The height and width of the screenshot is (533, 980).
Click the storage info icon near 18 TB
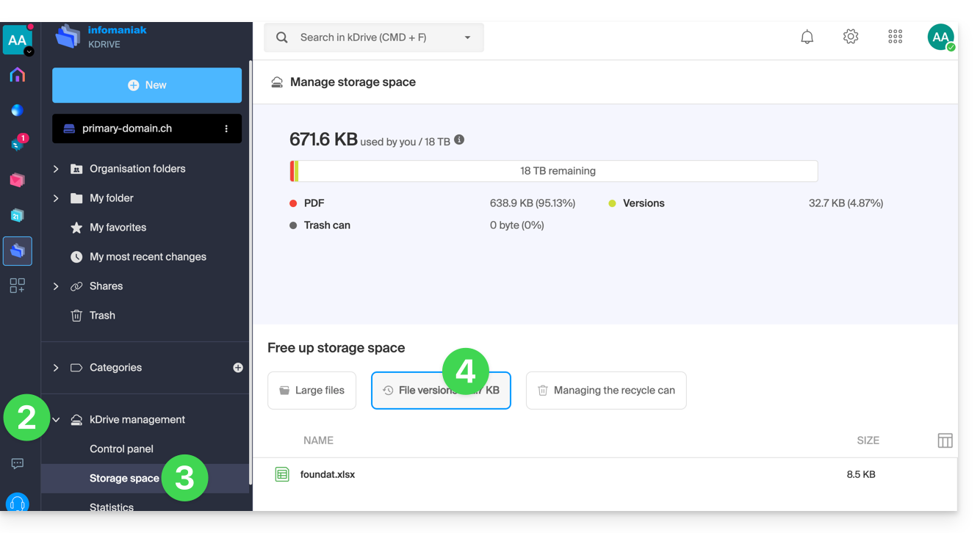pyautogui.click(x=459, y=139)
